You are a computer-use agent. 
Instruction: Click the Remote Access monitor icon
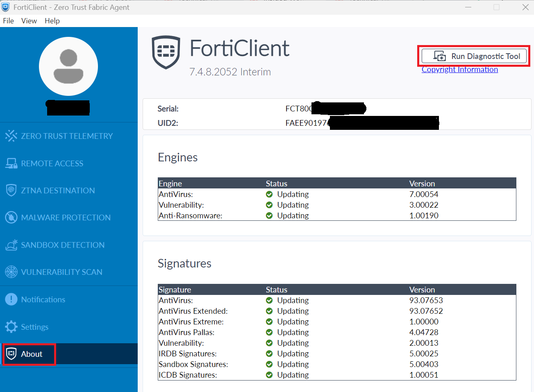(x=11, y=163)
